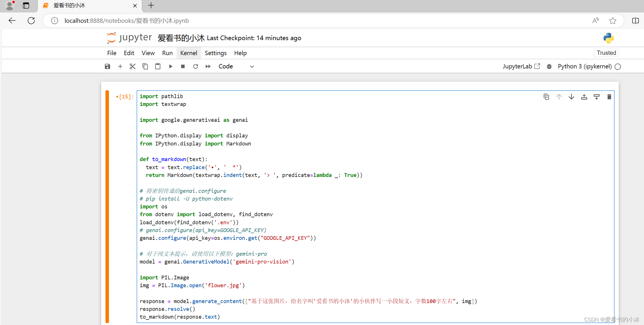This screenshot has width=644, height=325.
Task: Click the move cell down icon
Action: pos(572,97)
